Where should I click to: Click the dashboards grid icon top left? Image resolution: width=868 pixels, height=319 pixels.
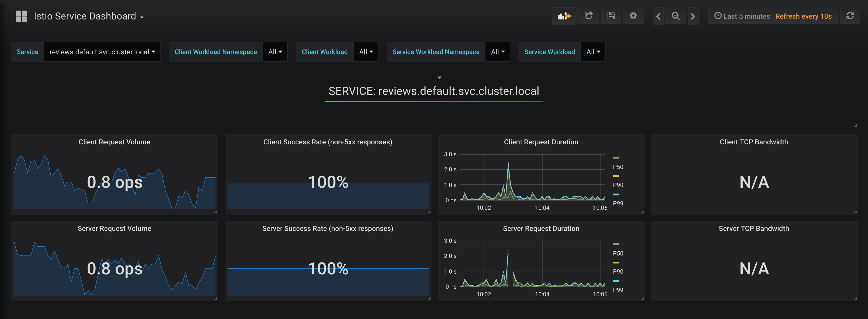coord(21,15)
